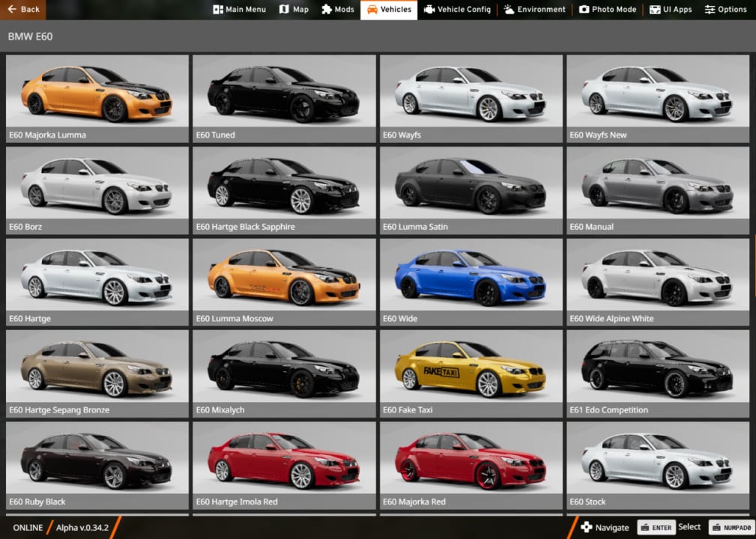Pick the E60 Stock silver car
Viewport: 756px width, 539px height.
coord(658,466)
